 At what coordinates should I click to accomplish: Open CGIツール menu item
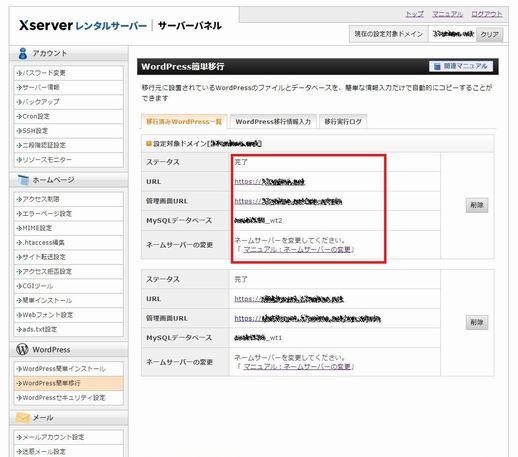point(69,286)
